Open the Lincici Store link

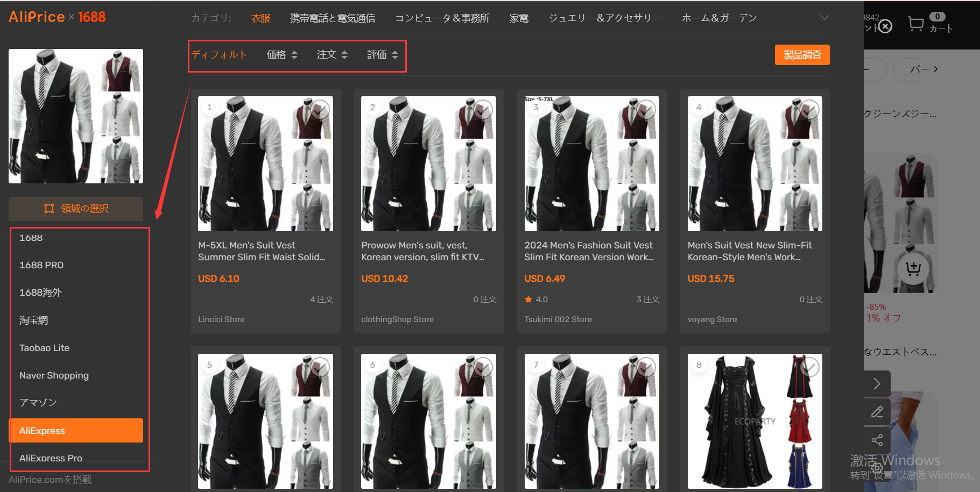[221, 319]
